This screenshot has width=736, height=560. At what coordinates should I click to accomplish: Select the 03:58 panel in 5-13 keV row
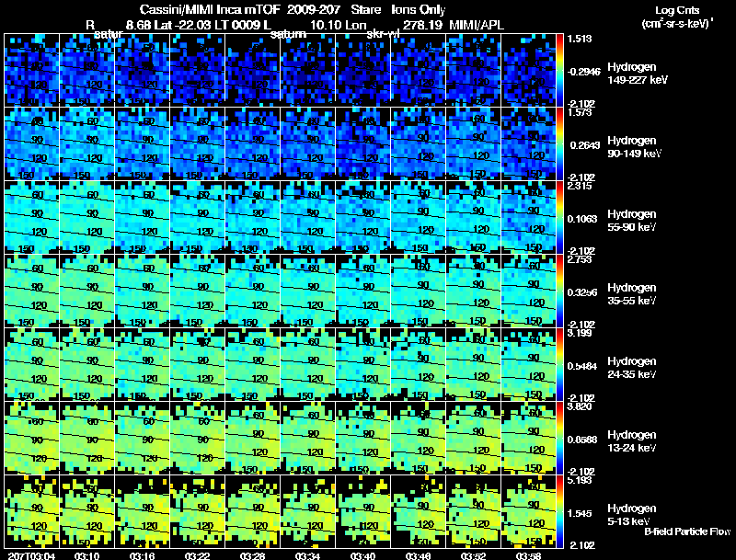(528, 511)
